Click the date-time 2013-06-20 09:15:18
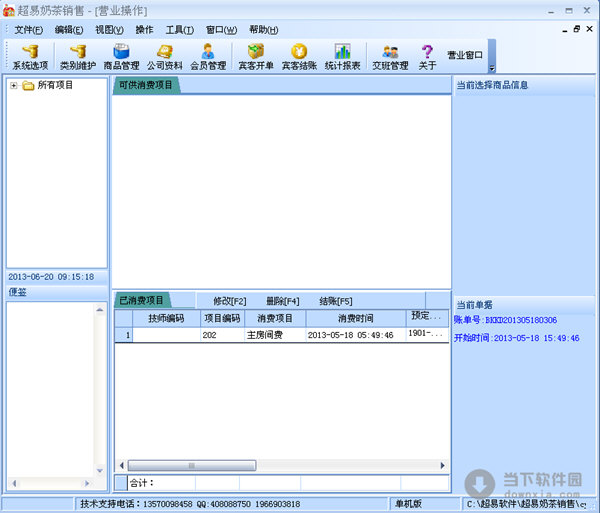 (x=51, y=277)
